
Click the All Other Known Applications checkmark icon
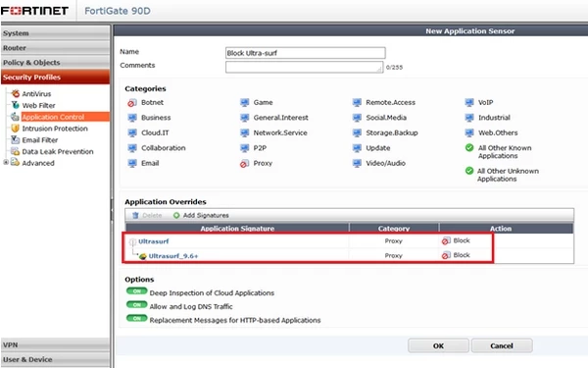point(469,147)
